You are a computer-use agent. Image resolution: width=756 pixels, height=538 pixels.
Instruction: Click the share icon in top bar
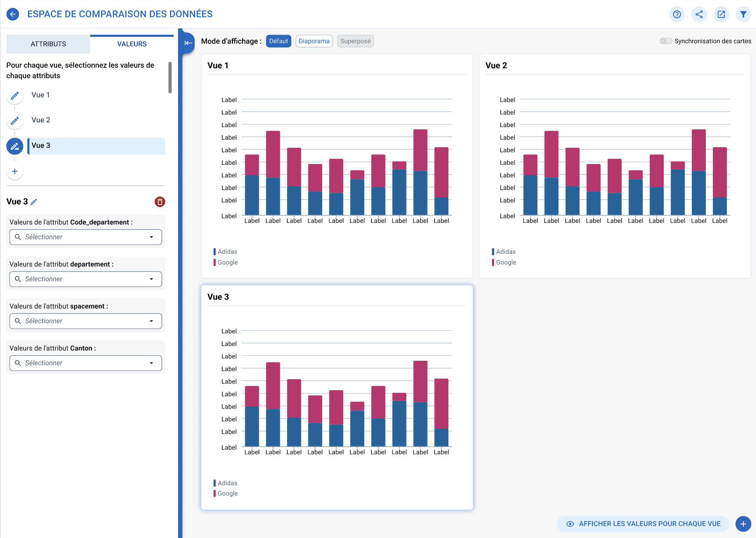click(x=699, y=14)
